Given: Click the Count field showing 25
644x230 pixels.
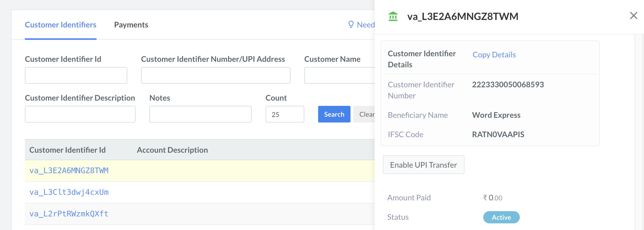Looking at the screenshot, I should click(x=285, y=114).
